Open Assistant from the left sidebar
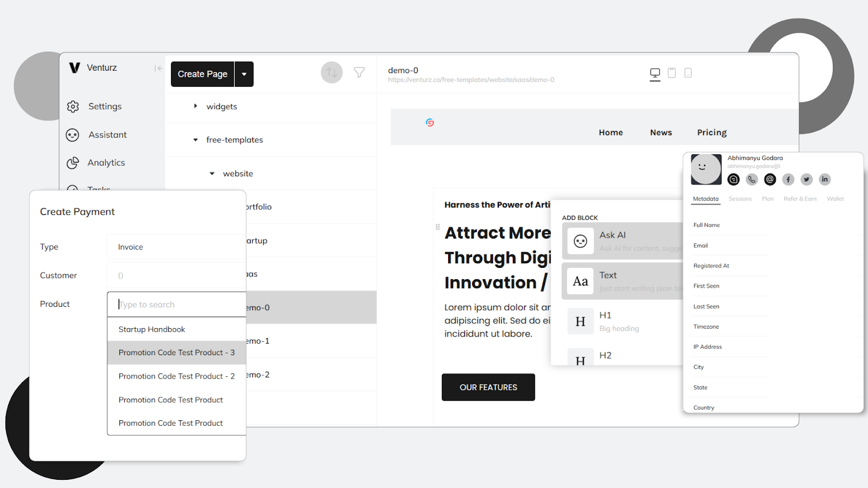This screenshot has height=488, width=868. click(107, 134)
